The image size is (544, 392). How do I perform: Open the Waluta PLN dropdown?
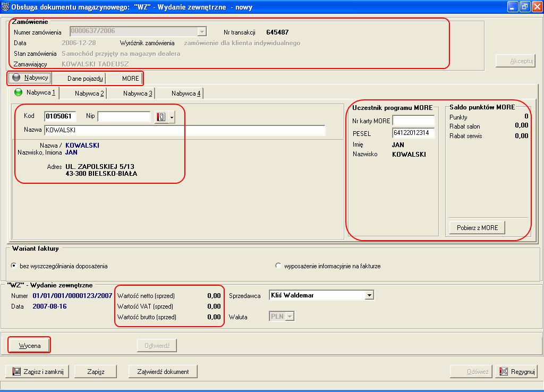(290, 317)
